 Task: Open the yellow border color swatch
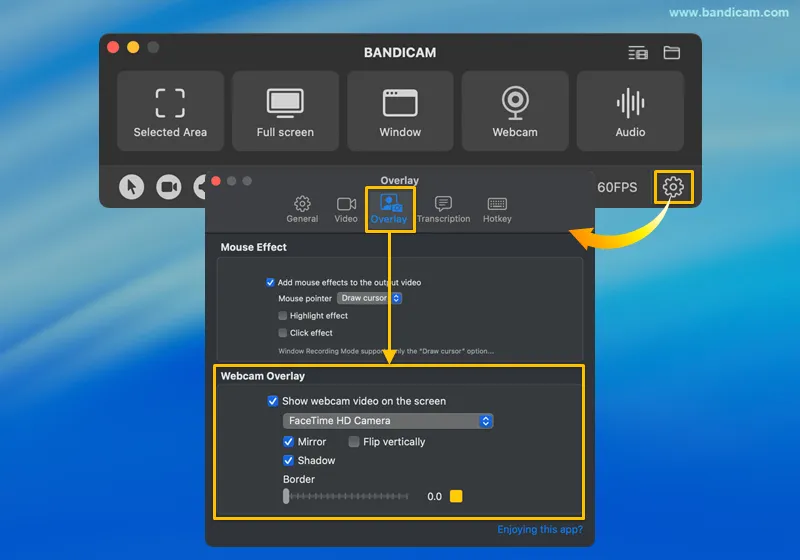pyautogui.click(x=456, y=496)
